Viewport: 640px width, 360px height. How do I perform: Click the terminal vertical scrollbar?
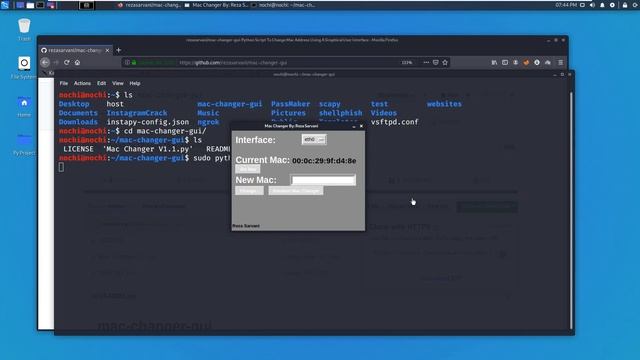[x=571, y=210]
